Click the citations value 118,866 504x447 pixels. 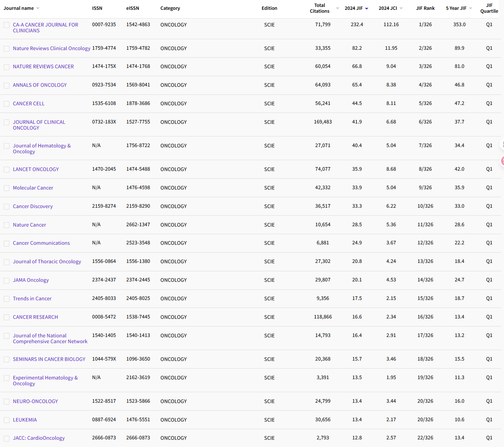pos(323,317)
